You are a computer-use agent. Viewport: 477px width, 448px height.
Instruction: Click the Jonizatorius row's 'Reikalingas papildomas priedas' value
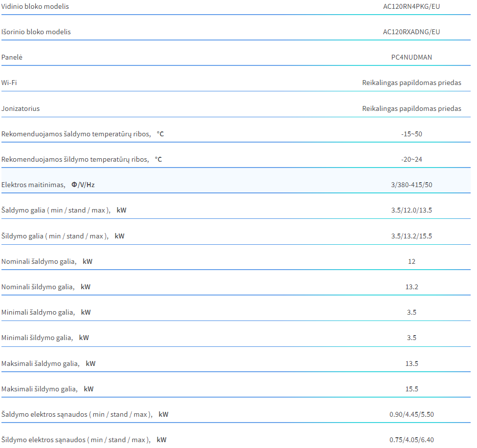[x=412, y=108]
